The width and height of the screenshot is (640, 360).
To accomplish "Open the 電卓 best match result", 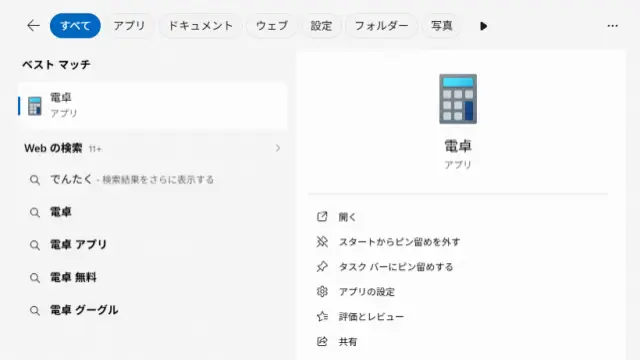I will [x=153, y=106].
